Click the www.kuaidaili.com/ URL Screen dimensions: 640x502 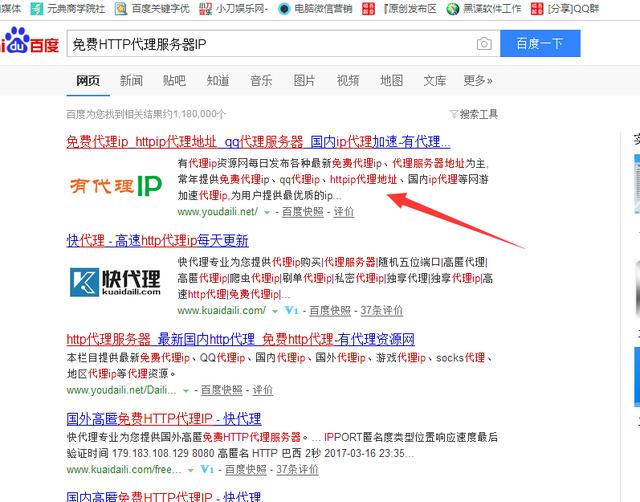pos(222,311)
